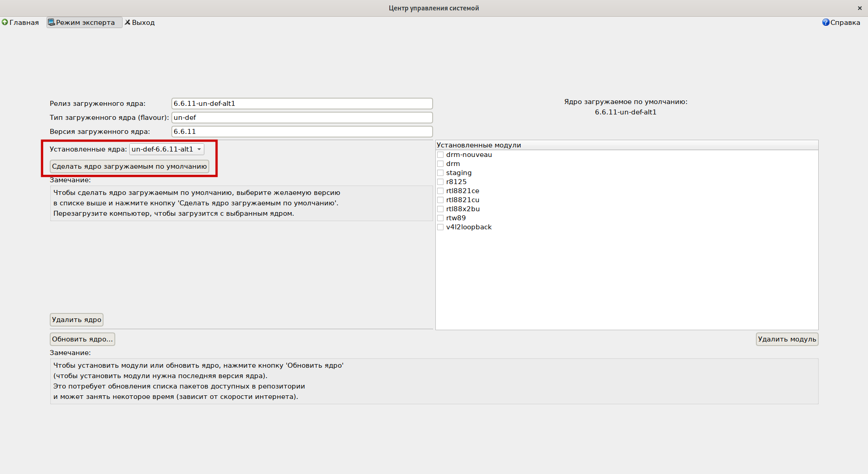Open Справка help

tap(841, 22)
